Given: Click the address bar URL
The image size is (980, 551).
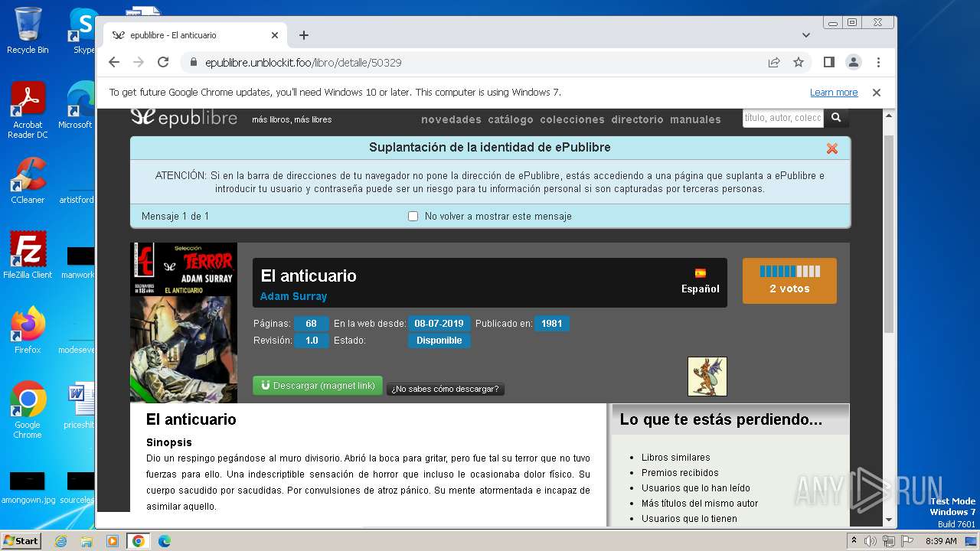Looking at the screenshot, I should click(303, 63).
